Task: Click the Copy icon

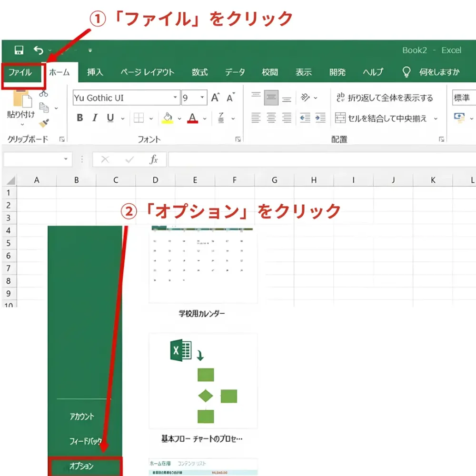Action: (x=44, y=108)
